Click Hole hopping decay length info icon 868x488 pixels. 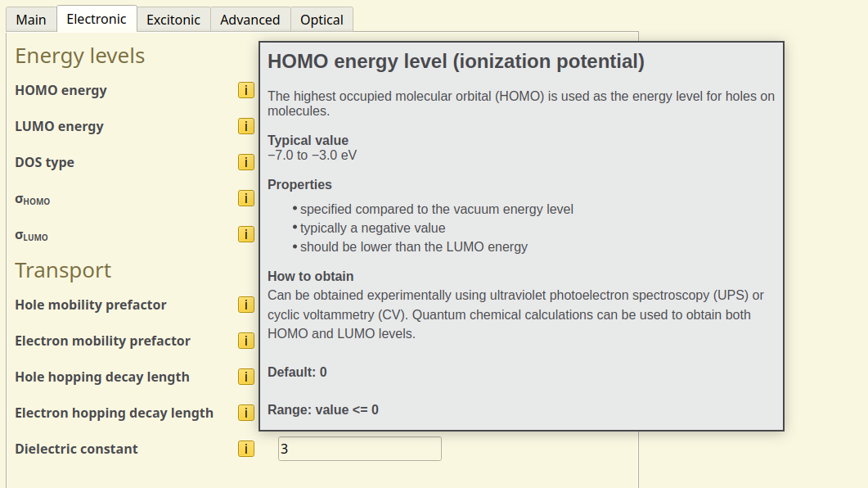click(x=246, y=377)
